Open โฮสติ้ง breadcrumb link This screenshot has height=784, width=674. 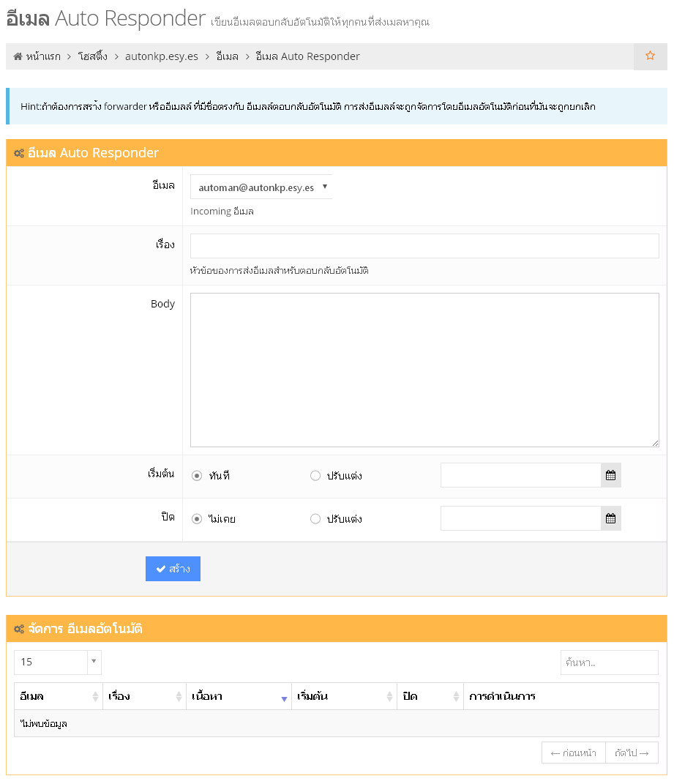click(x=92, y=56)
